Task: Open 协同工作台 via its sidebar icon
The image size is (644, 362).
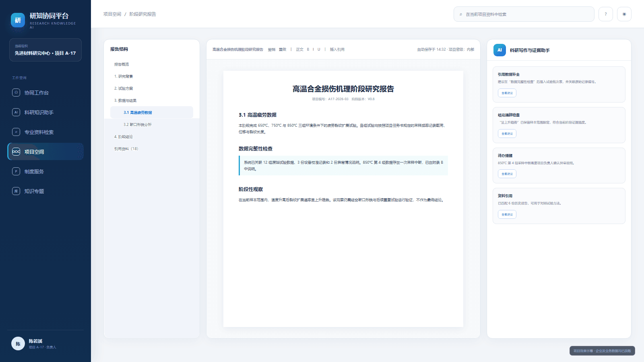Action: pos(16,93)
